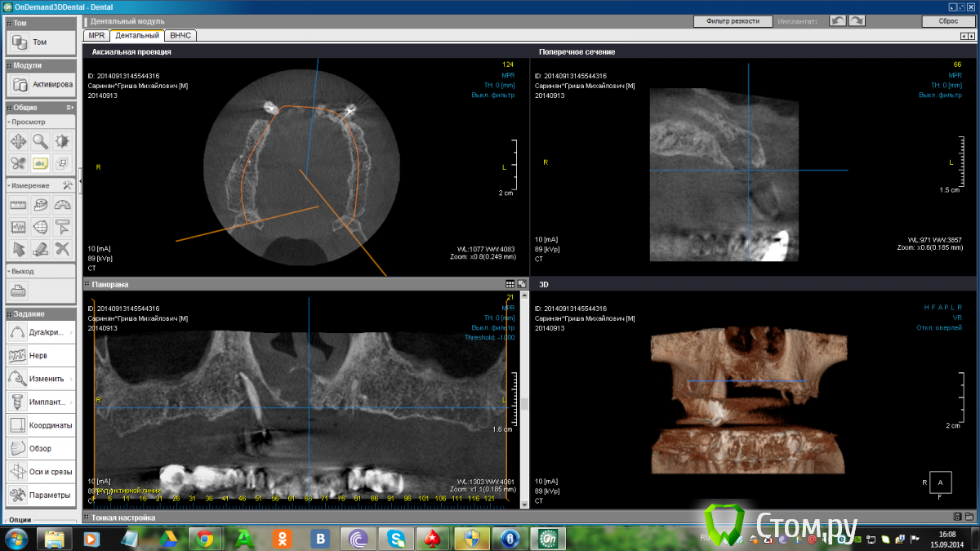980x551 pixels.
Task: Click the implant undo arrow button
Action: (x=838, y=20)
